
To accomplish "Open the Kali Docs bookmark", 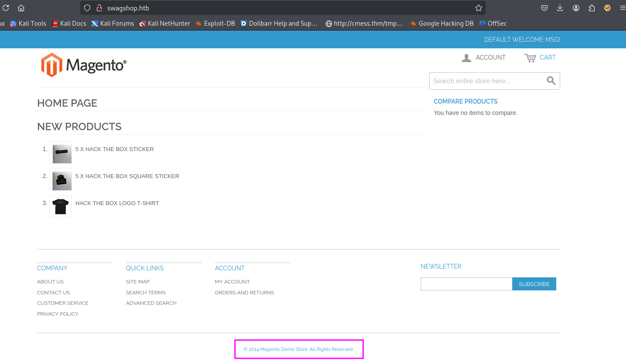I will (69, 24).
